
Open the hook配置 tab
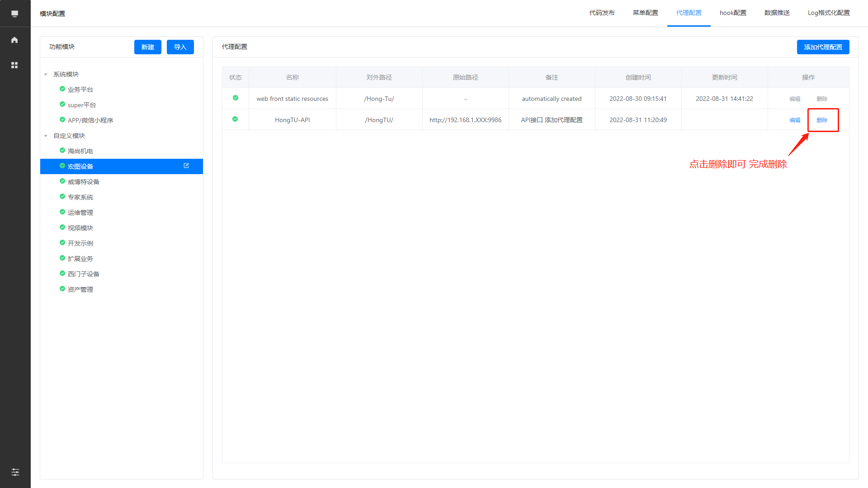point(733,13)
